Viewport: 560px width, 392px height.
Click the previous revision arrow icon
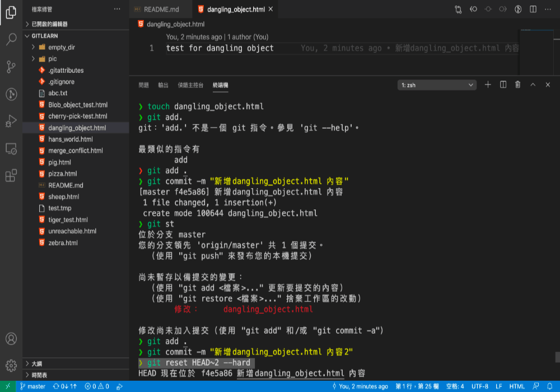473,10
